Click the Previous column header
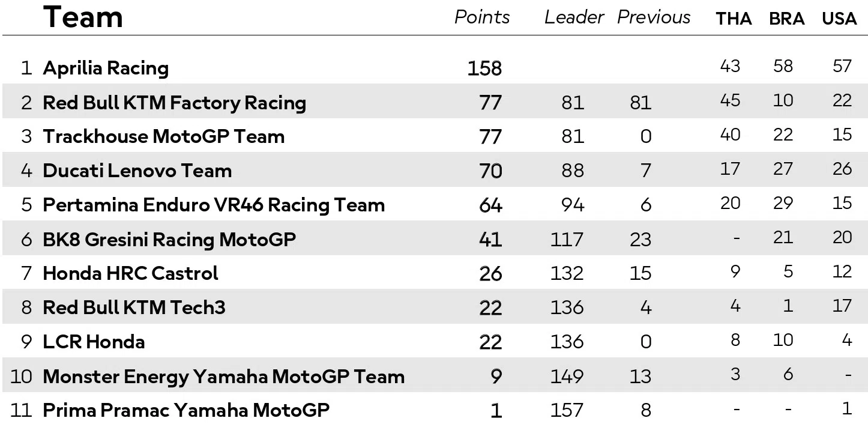Screen dimensions: 868x430 tap(654, 17)
